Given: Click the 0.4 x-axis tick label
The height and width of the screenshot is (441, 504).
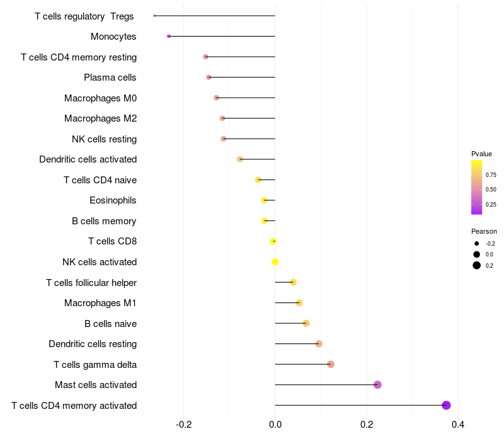Looking at the screenshot, I should coord(458,424).
